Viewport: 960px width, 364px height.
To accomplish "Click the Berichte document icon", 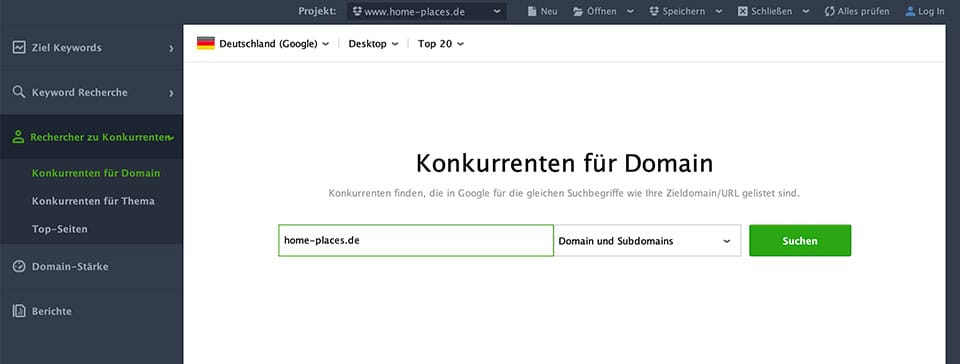I will pyautogui.click(x=19, y=311).
